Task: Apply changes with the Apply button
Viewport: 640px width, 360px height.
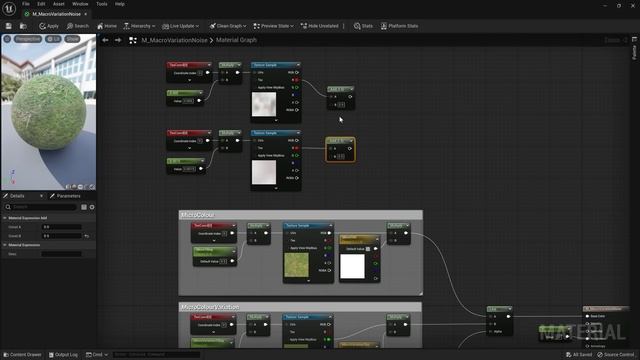Action: pyautogui.click(x=49, y=26)
